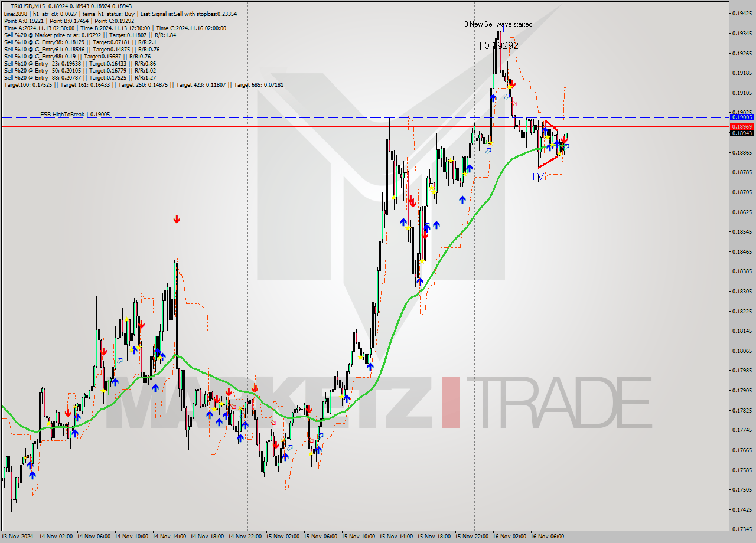Click the '15 Nov 14:00' time axis label

click(396, 537)
